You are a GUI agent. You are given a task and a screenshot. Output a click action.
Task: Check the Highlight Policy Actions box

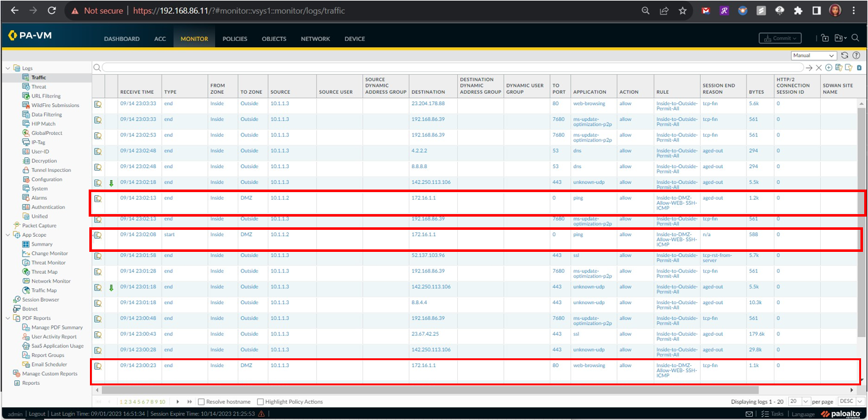pyautogui.click(x=260, y=402)
